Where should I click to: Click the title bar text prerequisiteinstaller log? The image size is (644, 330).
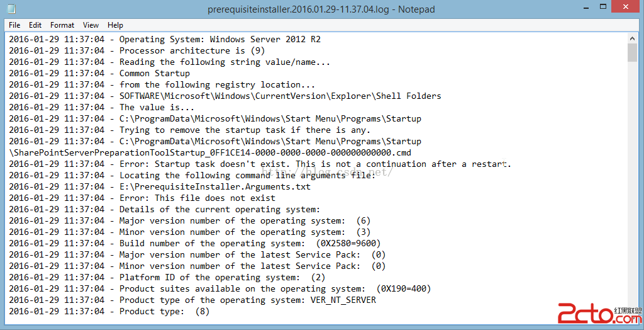coord(321,9)
